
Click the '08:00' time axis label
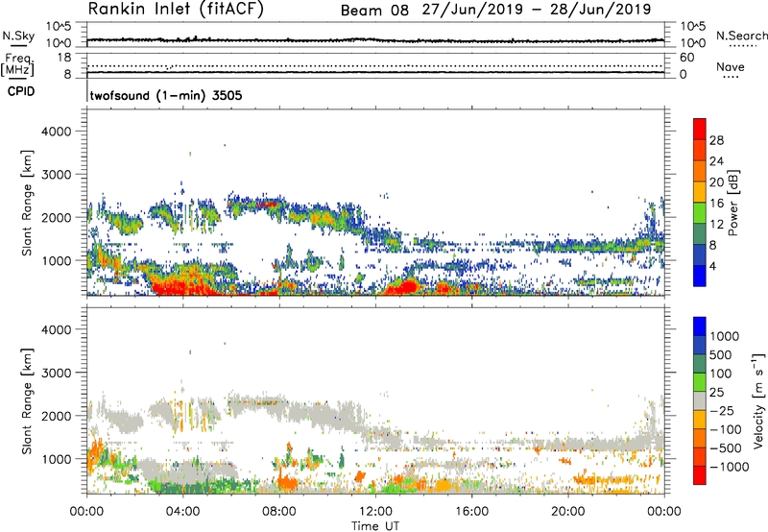(279, 512)
